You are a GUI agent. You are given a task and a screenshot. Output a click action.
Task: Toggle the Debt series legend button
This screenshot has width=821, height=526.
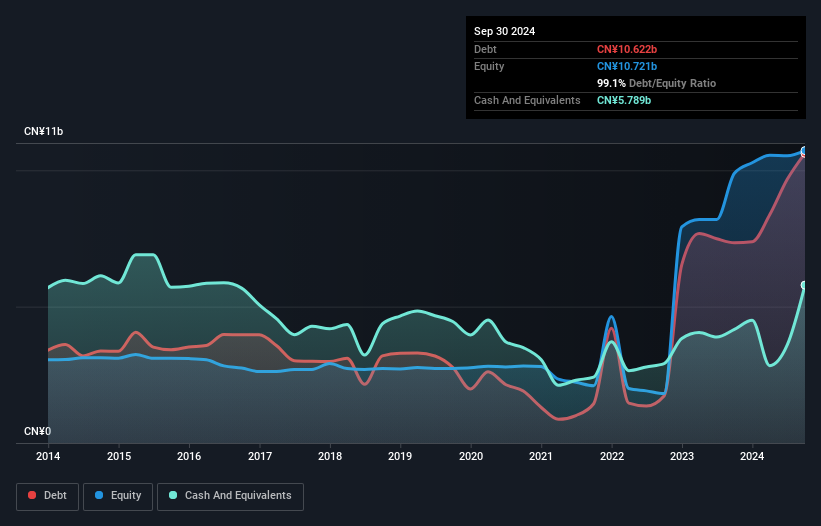tap(48, 496)
